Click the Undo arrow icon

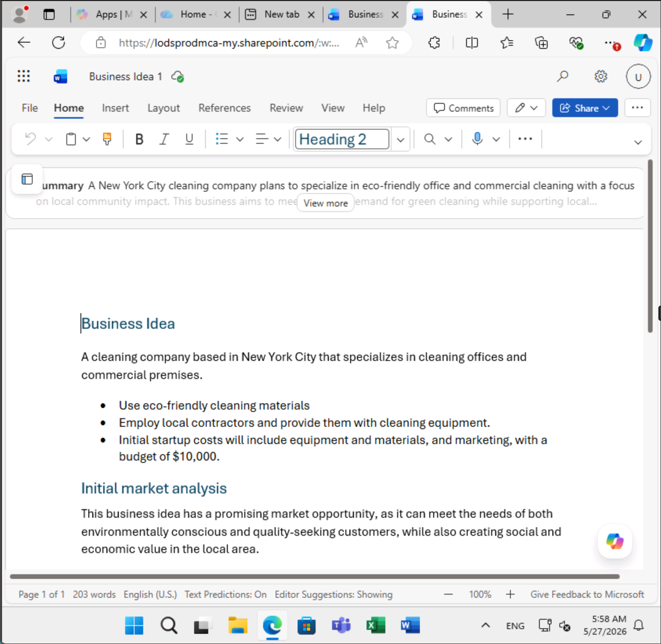(x=30, y=139)
